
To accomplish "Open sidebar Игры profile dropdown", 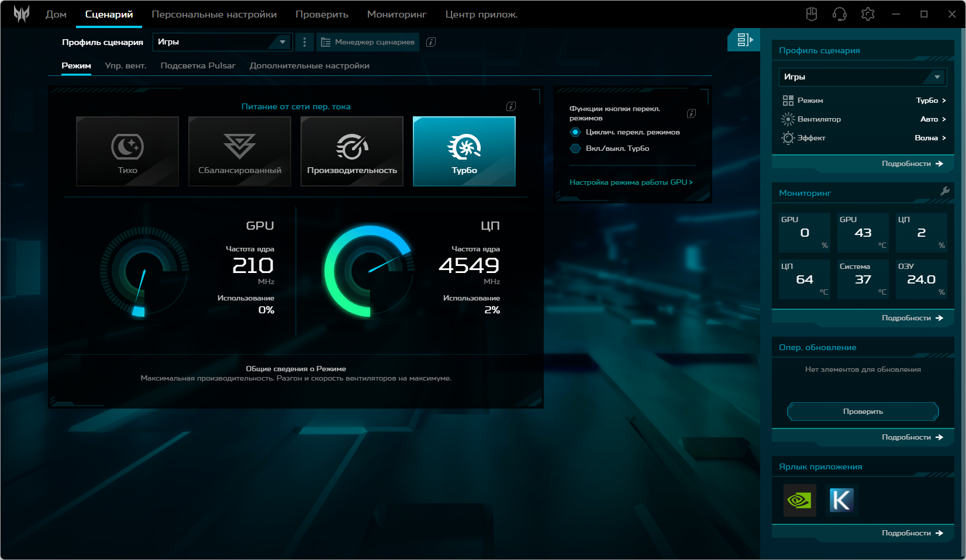I will [x=863, y=77].
